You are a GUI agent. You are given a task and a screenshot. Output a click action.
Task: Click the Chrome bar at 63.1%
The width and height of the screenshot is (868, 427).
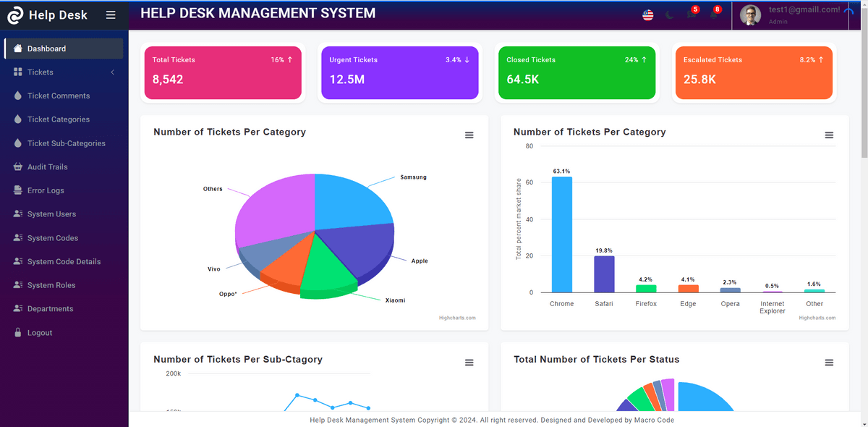click(561, 234)
